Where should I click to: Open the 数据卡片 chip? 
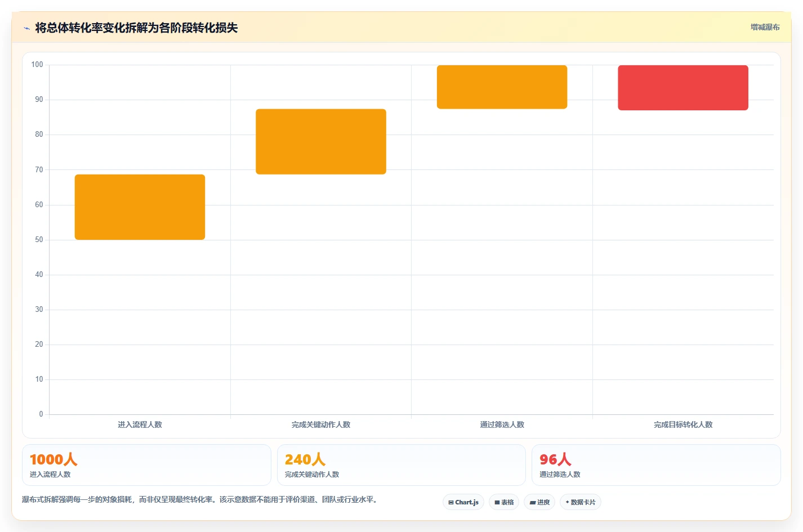point(581,502)
